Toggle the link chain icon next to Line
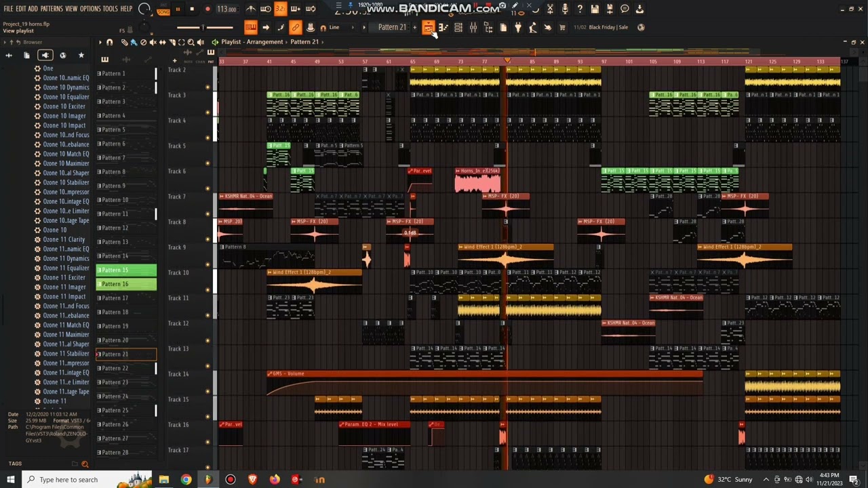Viewport: 868px width, 488px height. click(x=295, y=27)
